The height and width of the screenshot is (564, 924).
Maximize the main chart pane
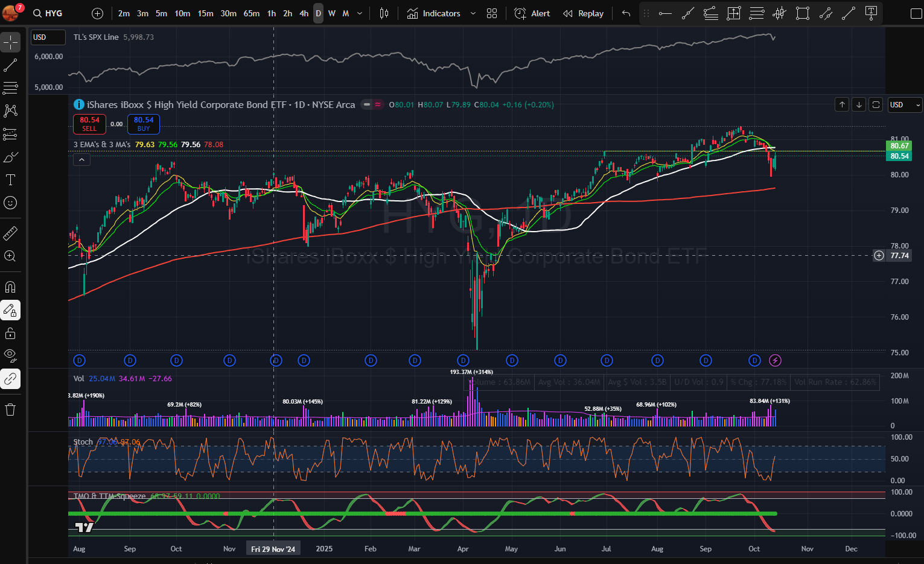click(x=876, y=104)
